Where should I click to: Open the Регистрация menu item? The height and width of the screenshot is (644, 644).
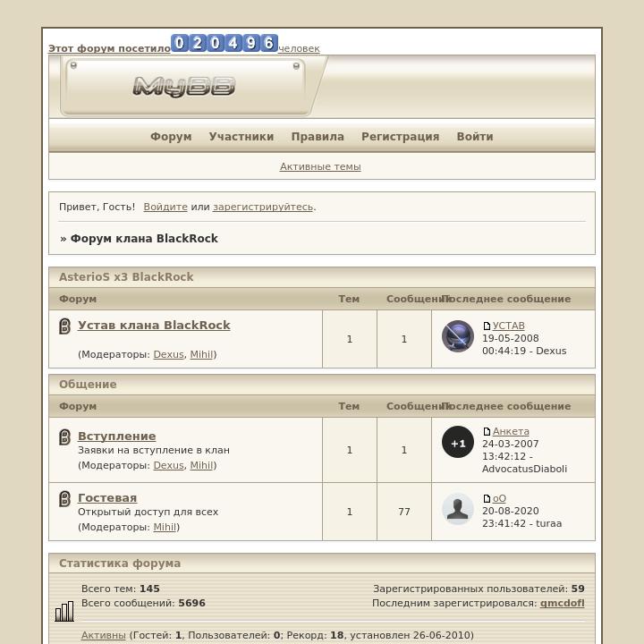(x=401, y=136)
